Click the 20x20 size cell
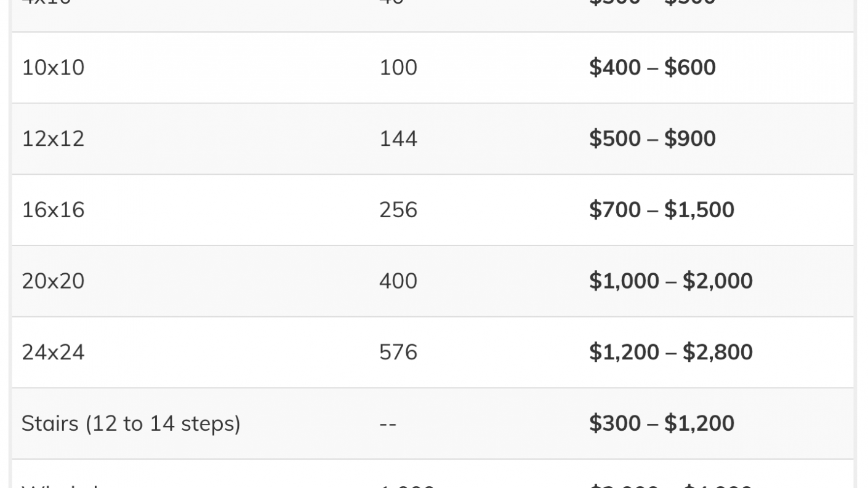 (53, 281)
